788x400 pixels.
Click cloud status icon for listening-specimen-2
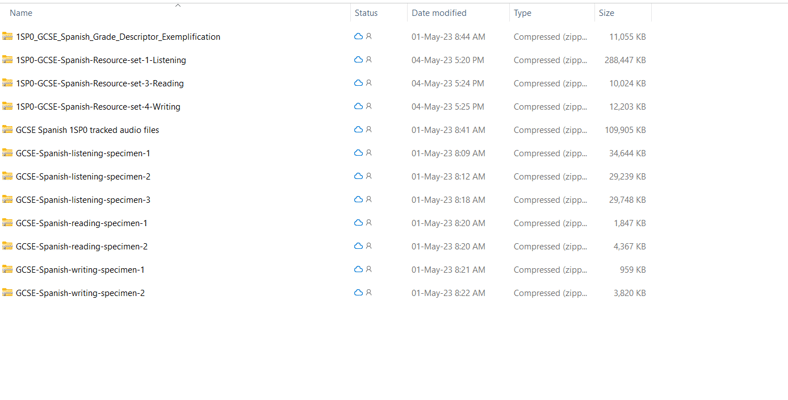[358, 176]
